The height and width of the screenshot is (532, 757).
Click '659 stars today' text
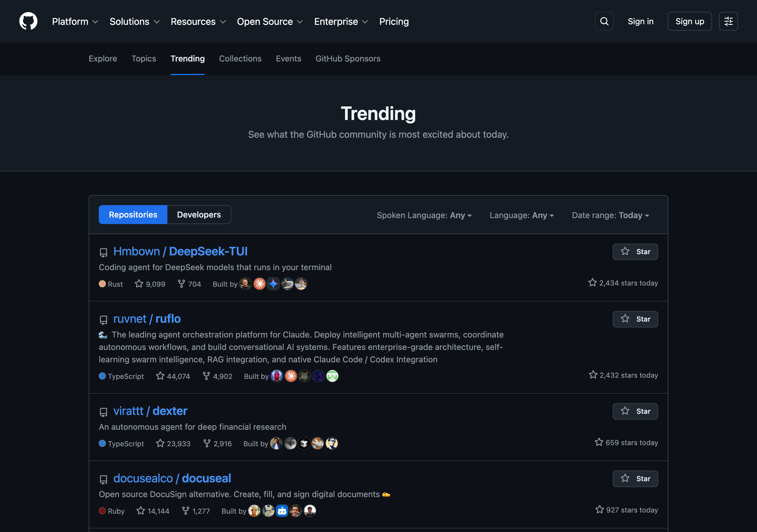(626, 442)
